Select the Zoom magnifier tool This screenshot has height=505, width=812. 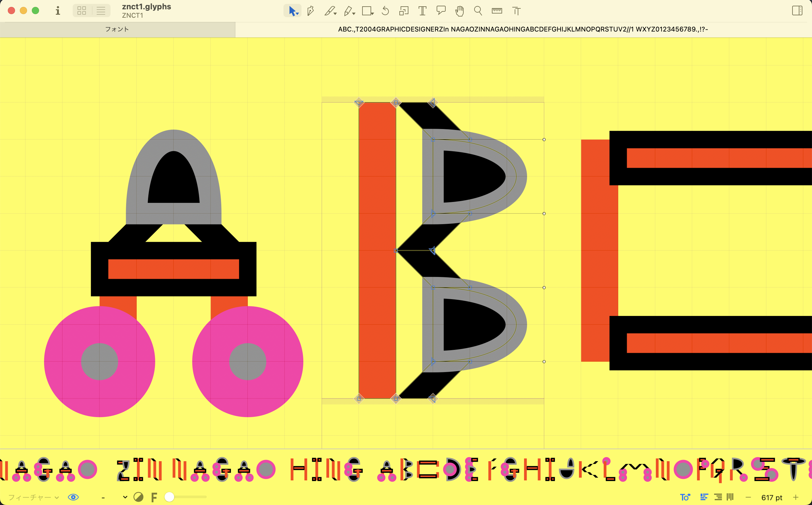[478, 11]
